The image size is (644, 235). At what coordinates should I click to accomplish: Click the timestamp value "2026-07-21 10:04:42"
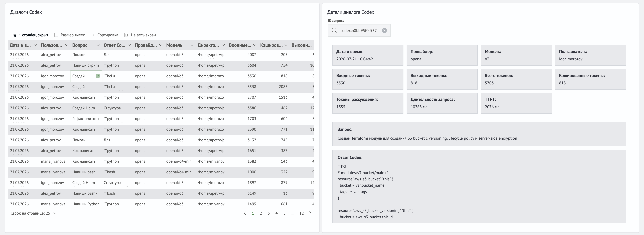point(355,59)
